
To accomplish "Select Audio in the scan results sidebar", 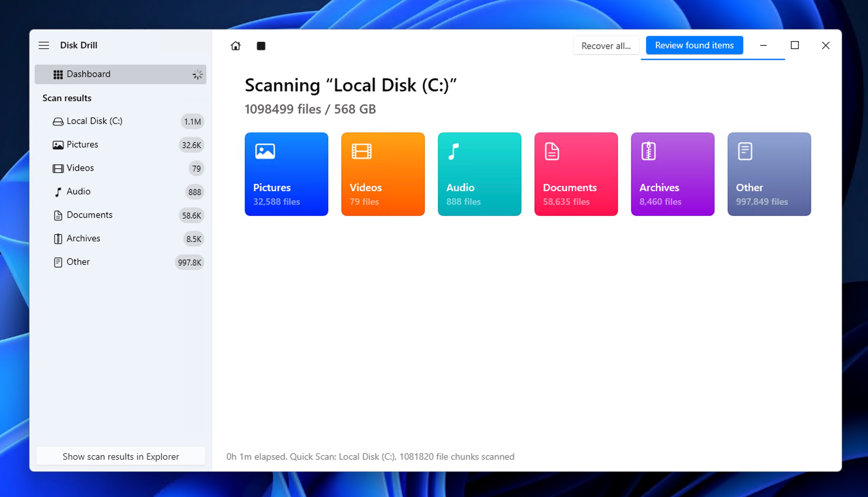I will coord(78,191).
